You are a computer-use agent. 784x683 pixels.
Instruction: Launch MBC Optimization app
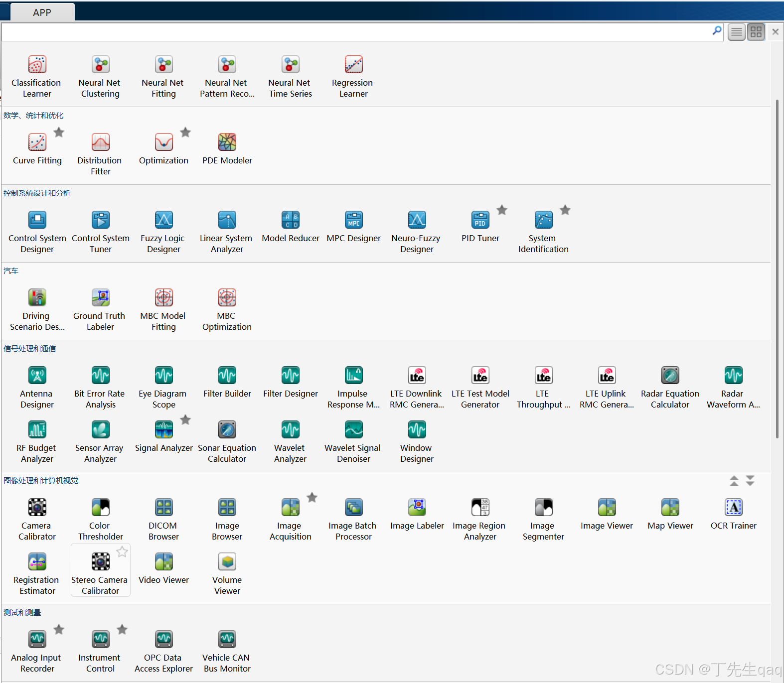click(x=227, y=310)
